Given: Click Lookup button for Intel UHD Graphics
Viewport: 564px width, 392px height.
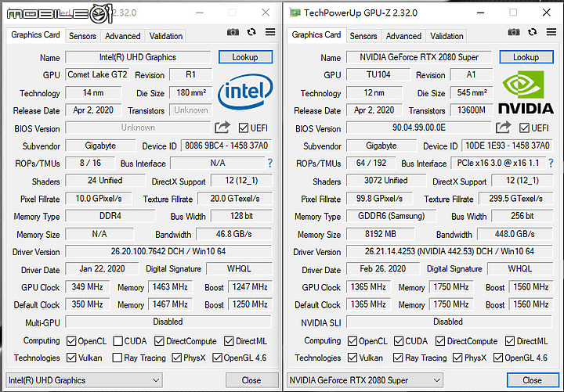Looking at the screenshot, I should pos(245,57).
